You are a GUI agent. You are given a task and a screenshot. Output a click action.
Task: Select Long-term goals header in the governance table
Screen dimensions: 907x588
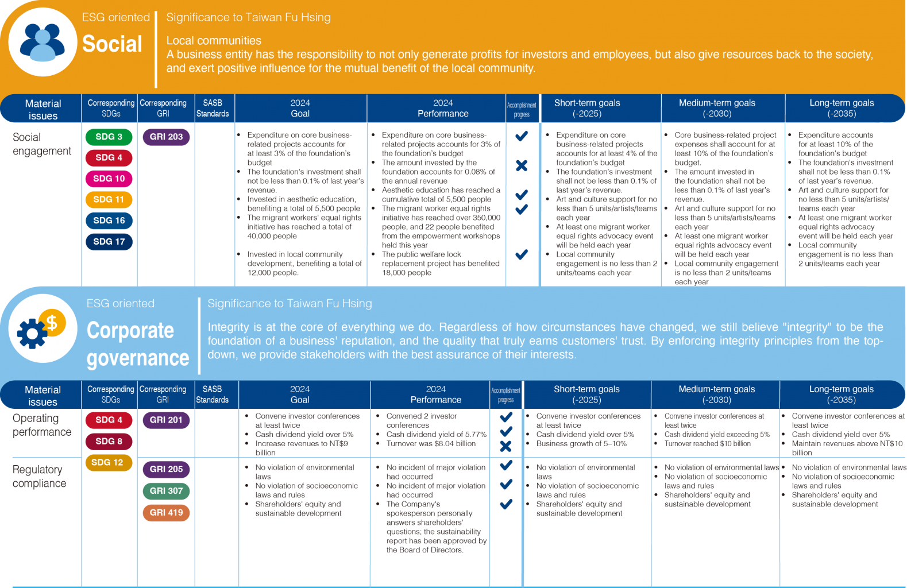point(841,394)
